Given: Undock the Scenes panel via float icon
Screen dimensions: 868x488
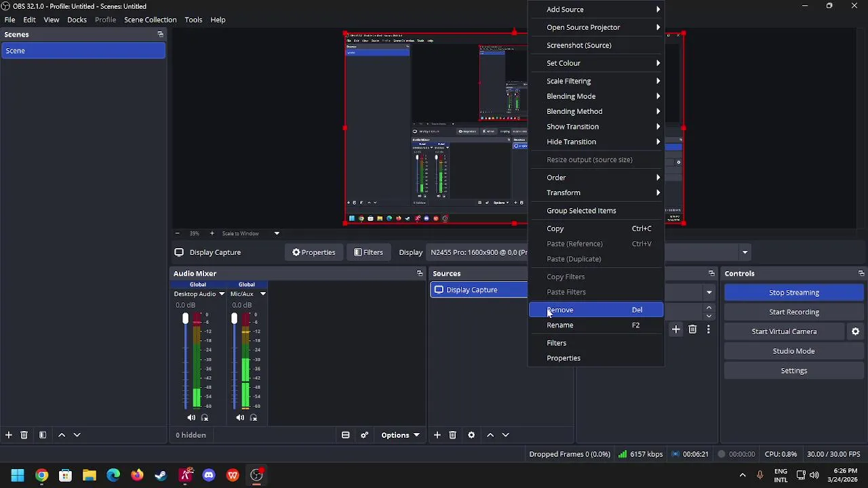Looking at the screenshot, I should tap(160, 35).
